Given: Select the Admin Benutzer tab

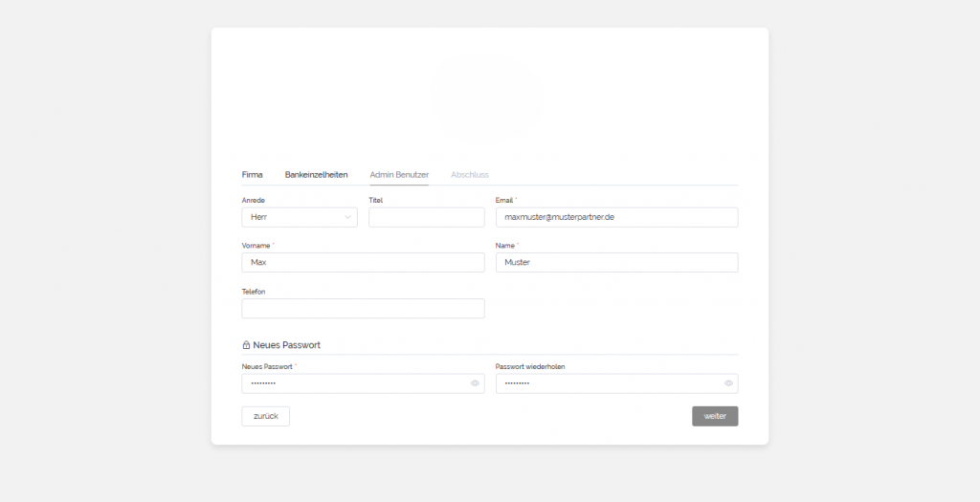Looking at the screenshot, I should coord(399,175).
